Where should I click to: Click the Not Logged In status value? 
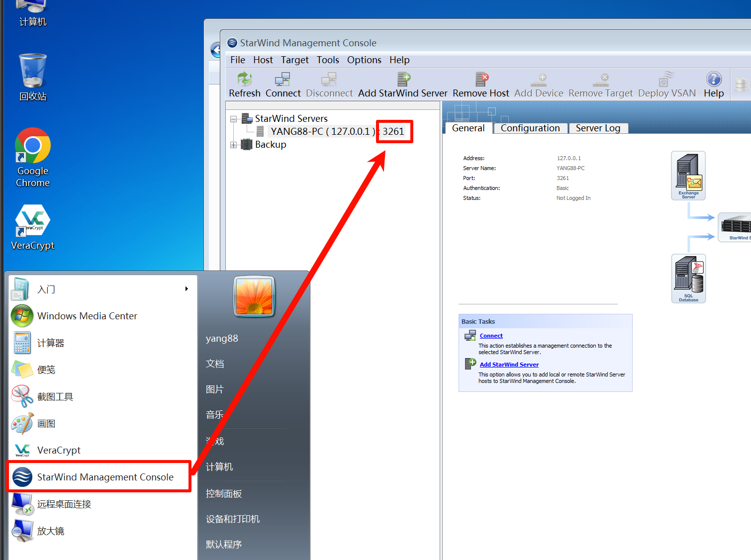pyautogui.click(x=573, y=198)
